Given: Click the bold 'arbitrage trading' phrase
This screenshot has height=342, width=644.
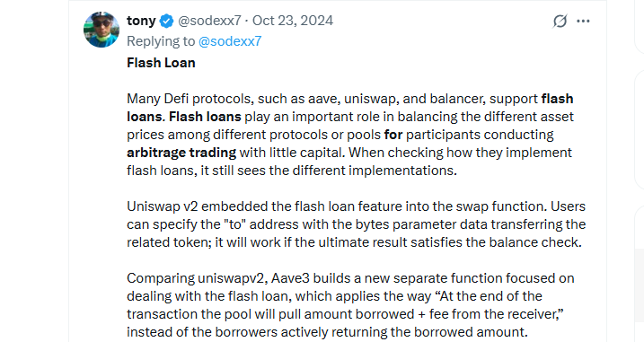Looking at the screenshot, I should pos(181,153).
